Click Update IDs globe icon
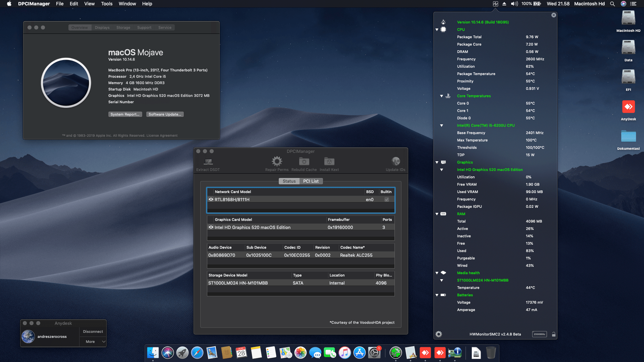This screenshot has width=644, height=362. pyautogui.click(x=396, y=161)
